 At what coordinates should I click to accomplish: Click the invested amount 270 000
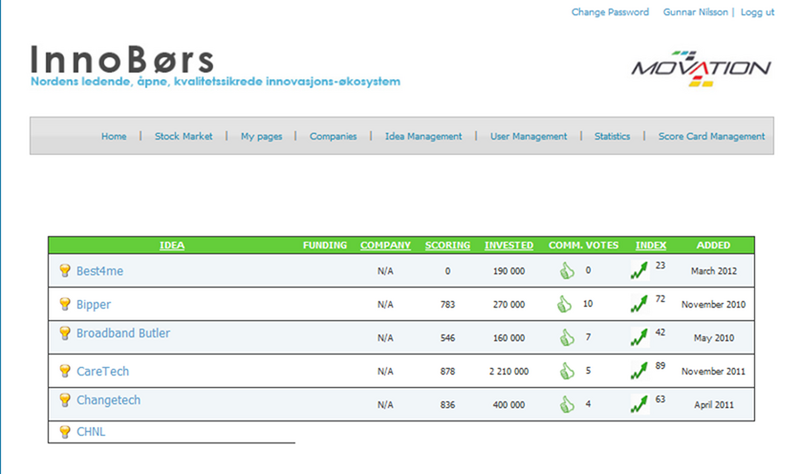(x=509, y=305)
